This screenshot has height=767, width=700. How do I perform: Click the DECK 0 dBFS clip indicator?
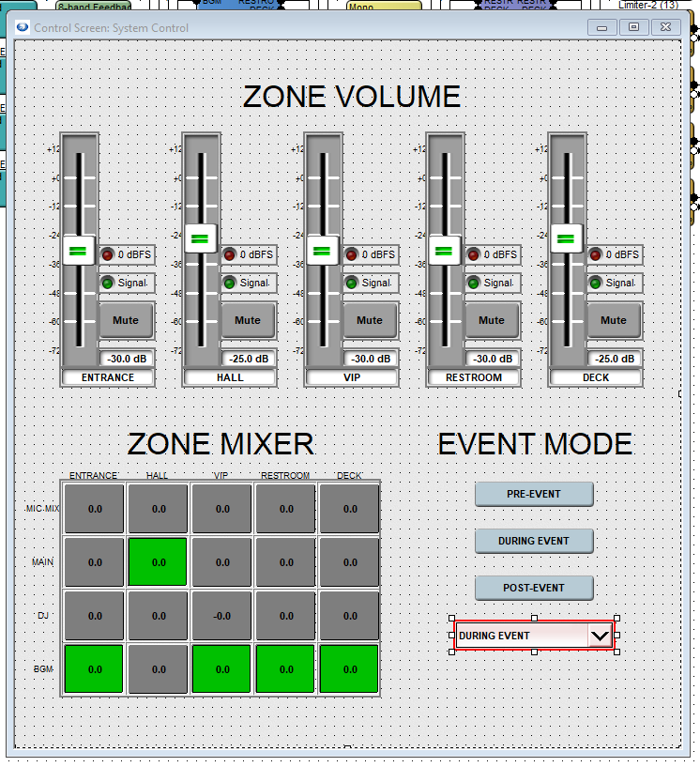[x=595, y=254]
